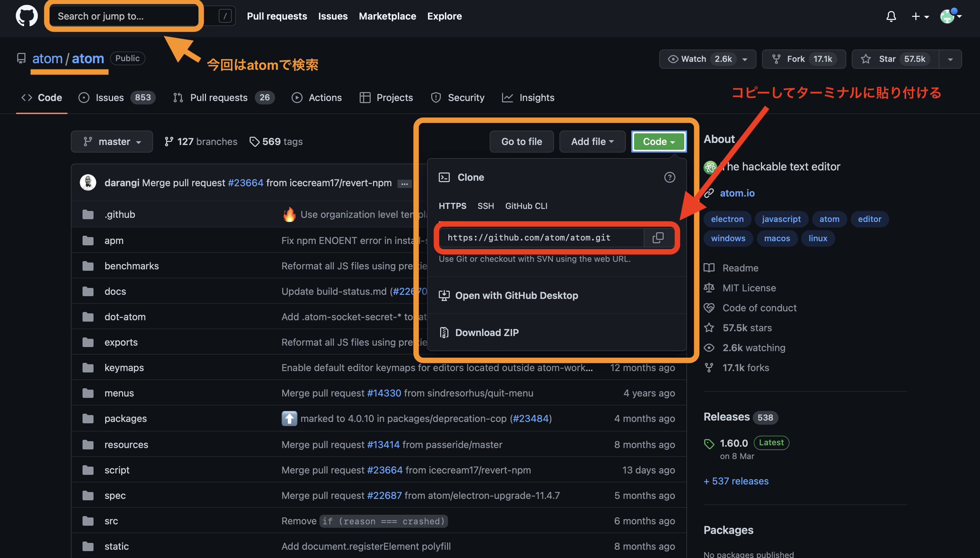Click the copy URL icon for HTTPS clone
Viewport: 980px width, 558px height.
click(x=658, y=237)
